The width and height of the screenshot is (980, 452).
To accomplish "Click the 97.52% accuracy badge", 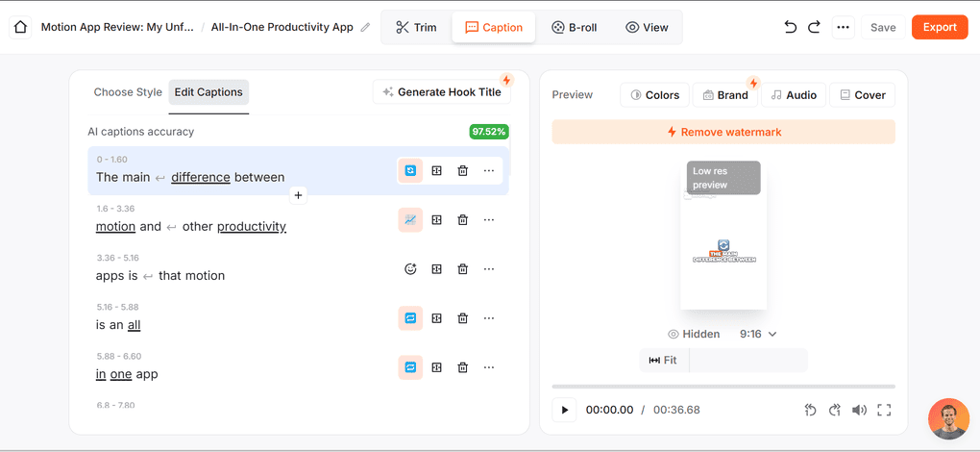I will [489, 132].
